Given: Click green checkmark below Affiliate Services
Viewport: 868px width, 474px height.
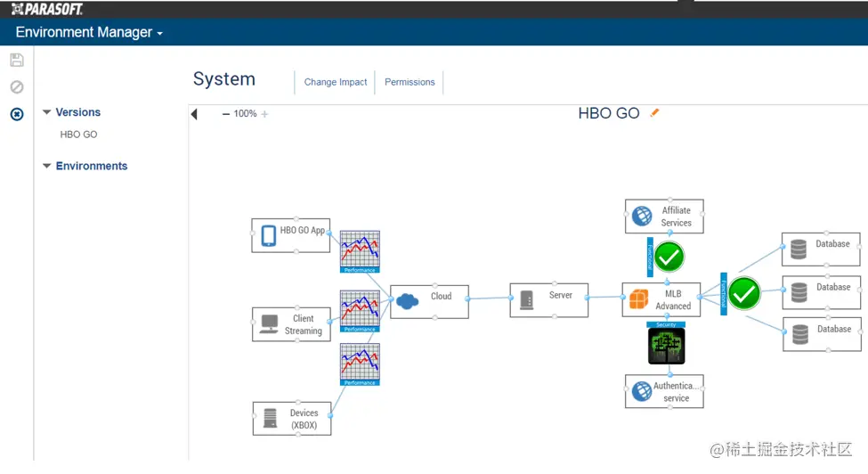Looking at the screenshot, I should click(669, 257).
